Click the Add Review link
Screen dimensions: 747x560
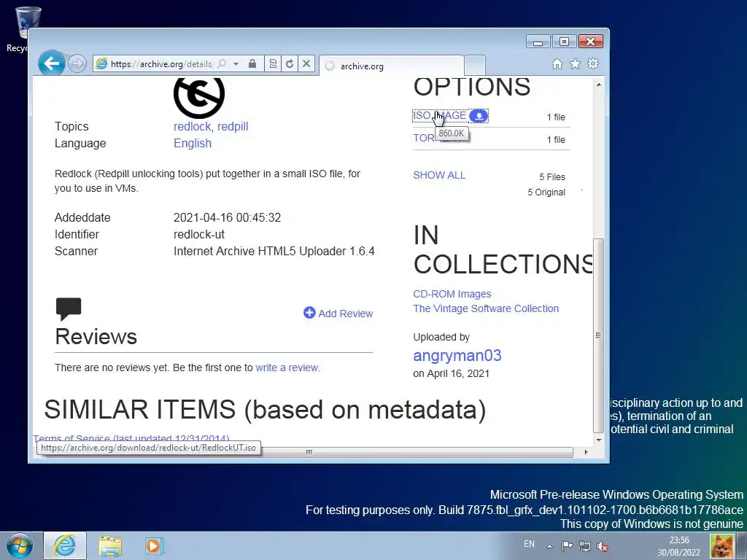coord(345,314)
